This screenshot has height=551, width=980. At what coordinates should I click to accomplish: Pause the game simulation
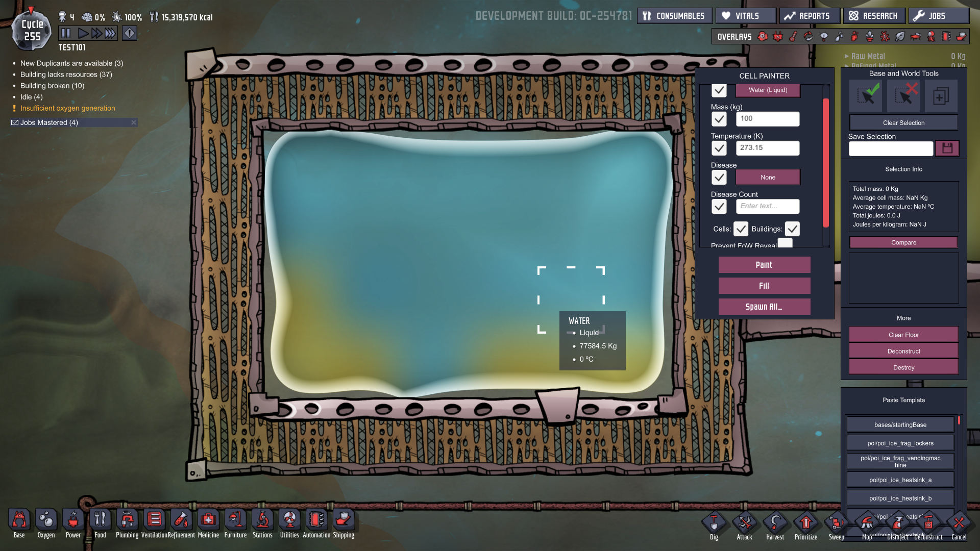point(66,34)
